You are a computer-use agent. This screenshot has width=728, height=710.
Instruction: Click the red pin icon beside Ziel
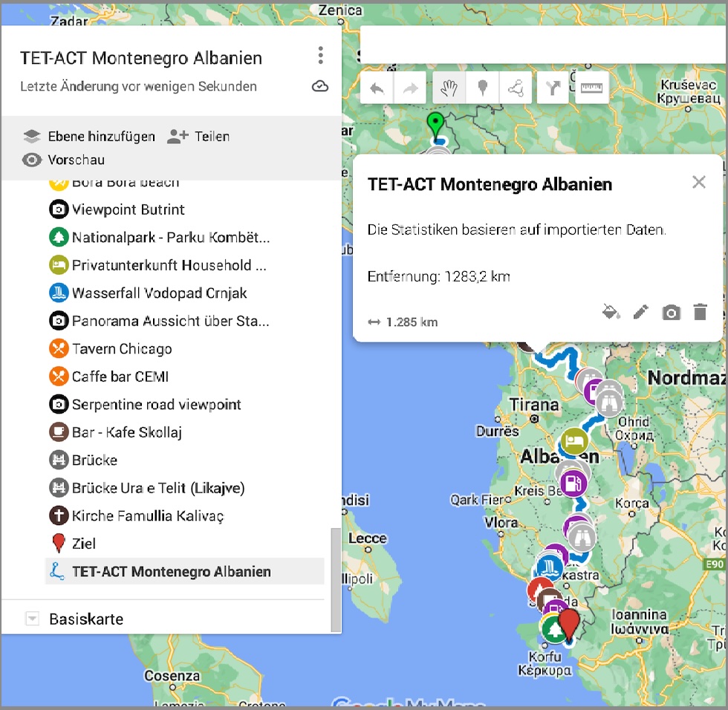(x=59, y=543)
